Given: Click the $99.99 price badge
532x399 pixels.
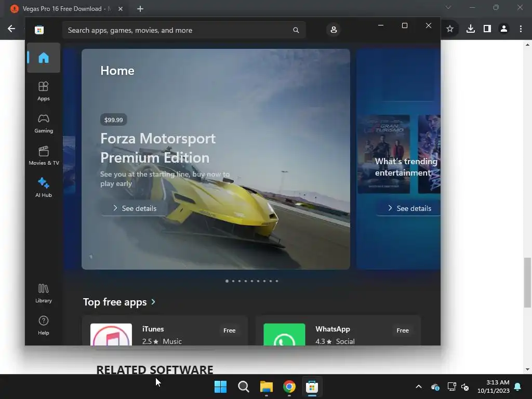Looking at the screenshot, I should tap(113, 120).
